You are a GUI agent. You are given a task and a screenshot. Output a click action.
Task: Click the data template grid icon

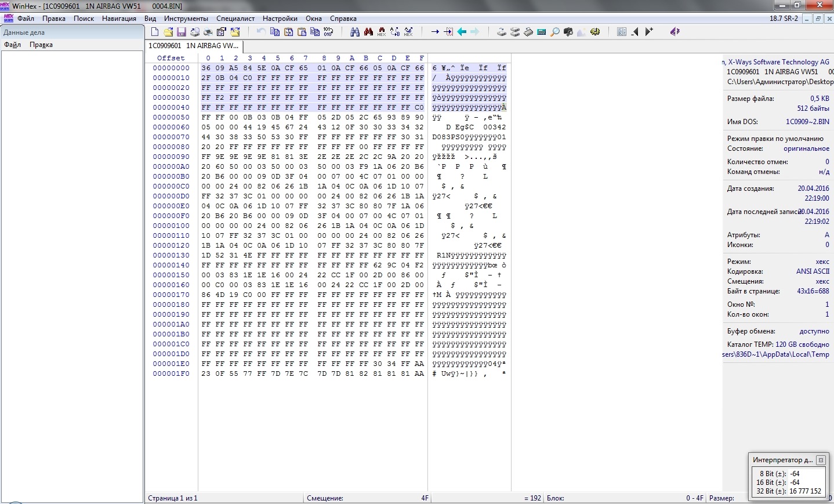622,32
